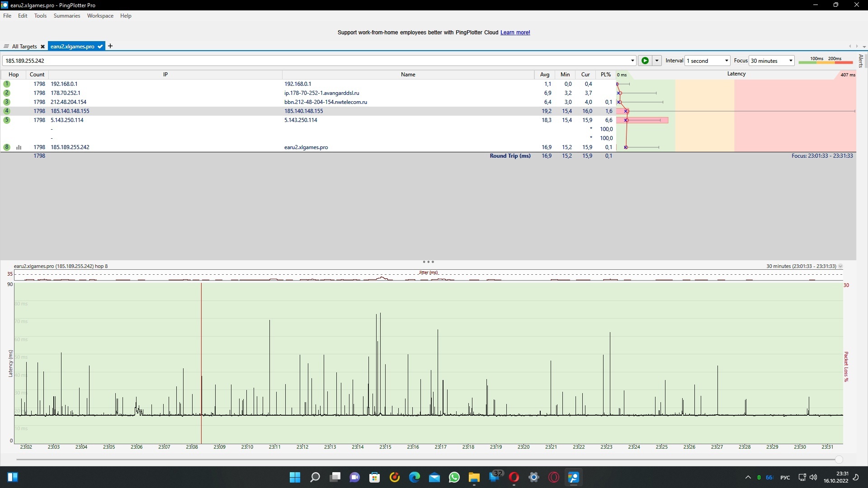Close the All Targets tab
868x488 pixels.
pos(42,47)
